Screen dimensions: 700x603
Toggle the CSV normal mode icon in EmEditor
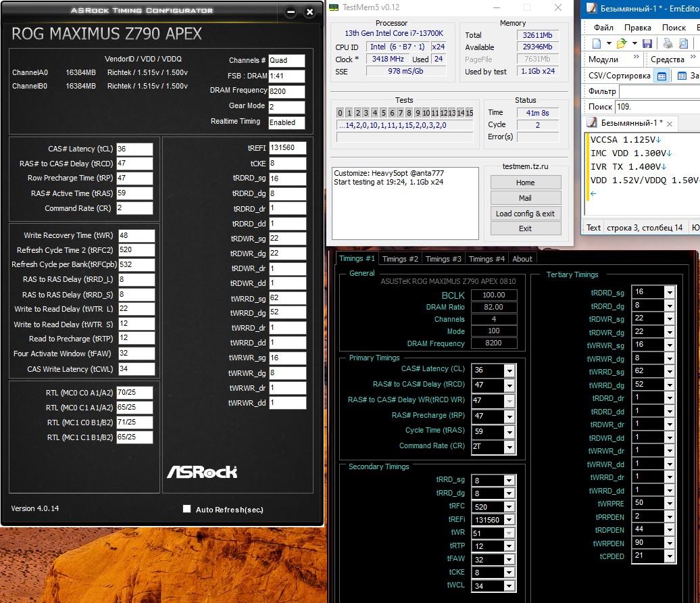(661, 76)
